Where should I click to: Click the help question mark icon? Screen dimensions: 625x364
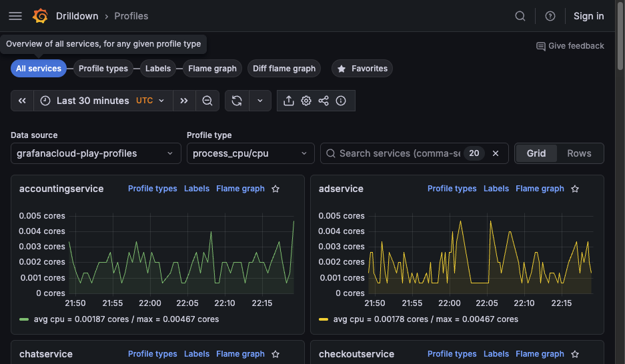(x=550, y=16)
